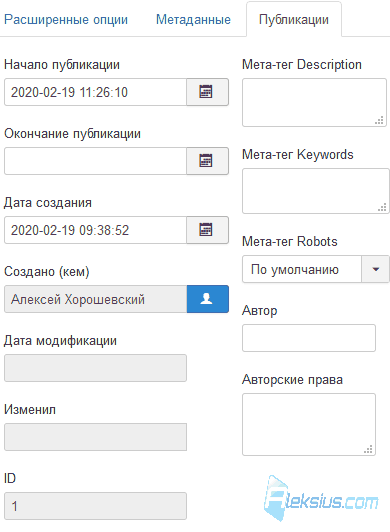Focus the Мета-тег Description textarea
Viewport: 390px width, 532px height.
(314, 102)
